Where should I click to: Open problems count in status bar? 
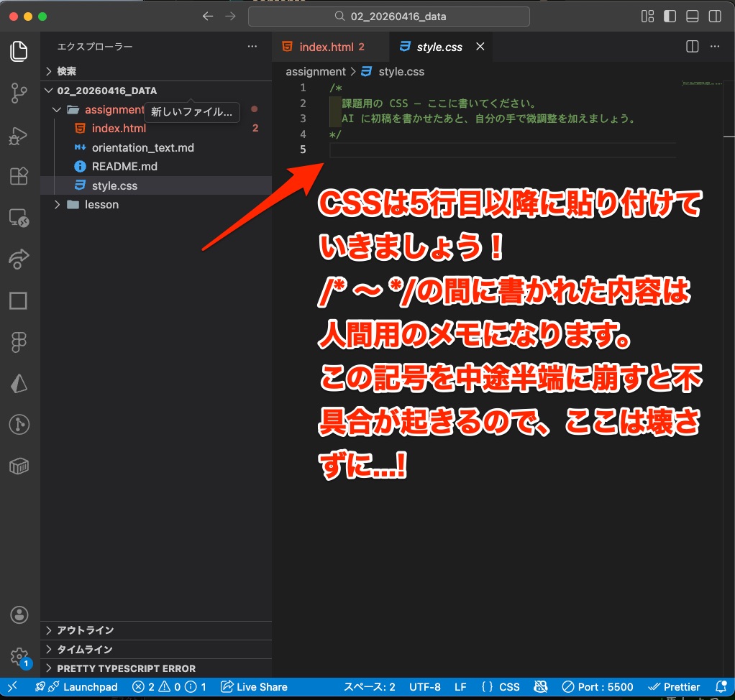[x=169, y=687]
